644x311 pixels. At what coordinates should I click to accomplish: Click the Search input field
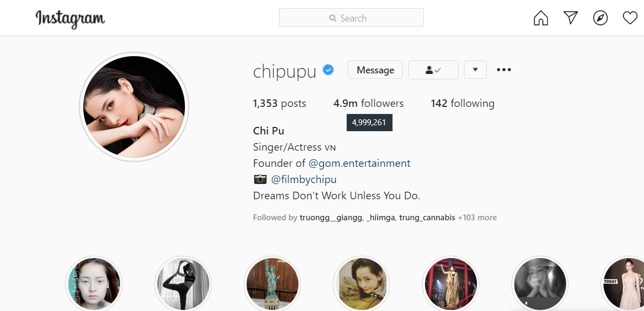point(351,18)
